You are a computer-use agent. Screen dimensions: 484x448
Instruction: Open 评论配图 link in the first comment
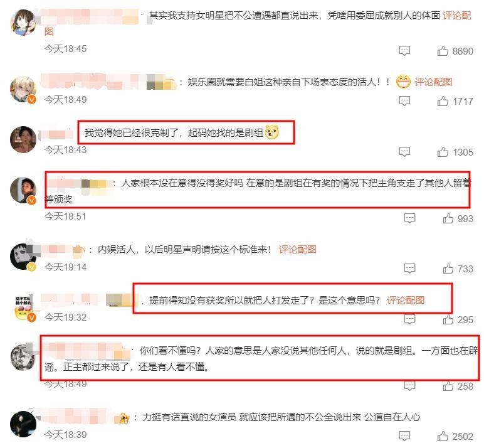pyautogui.click(x=457, y=16)
